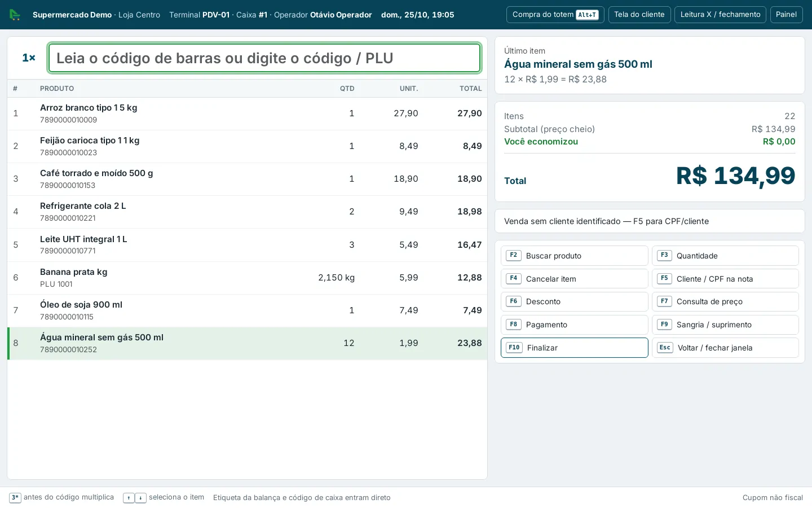Screen dimensions: 812x508
Task: Click barcode 7890000010221 under Refrigerante cola
Action: 68,218
